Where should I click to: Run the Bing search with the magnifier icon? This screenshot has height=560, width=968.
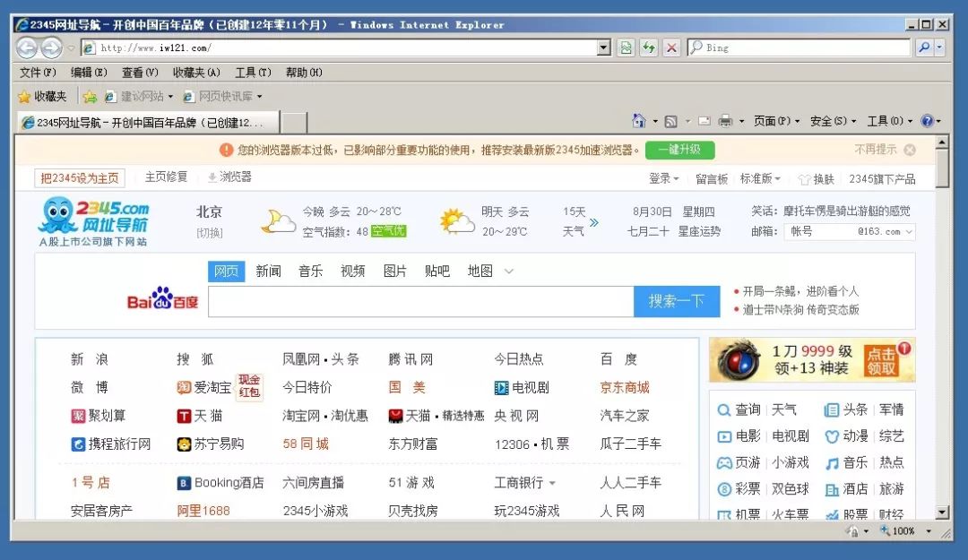923,47
